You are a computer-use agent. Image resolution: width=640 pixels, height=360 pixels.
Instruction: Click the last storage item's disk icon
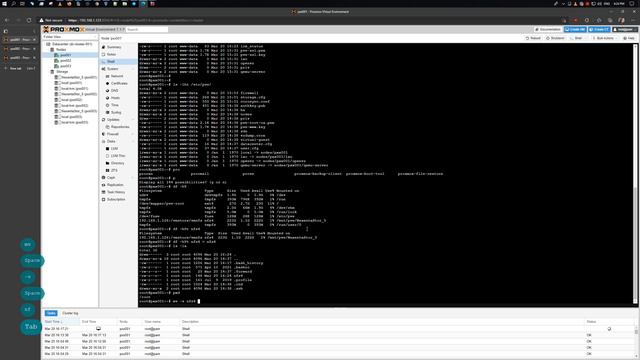(57, 122)
